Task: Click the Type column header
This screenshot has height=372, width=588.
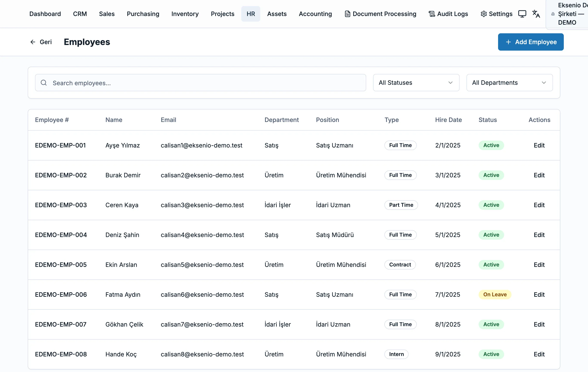Action: pos(391,120)
